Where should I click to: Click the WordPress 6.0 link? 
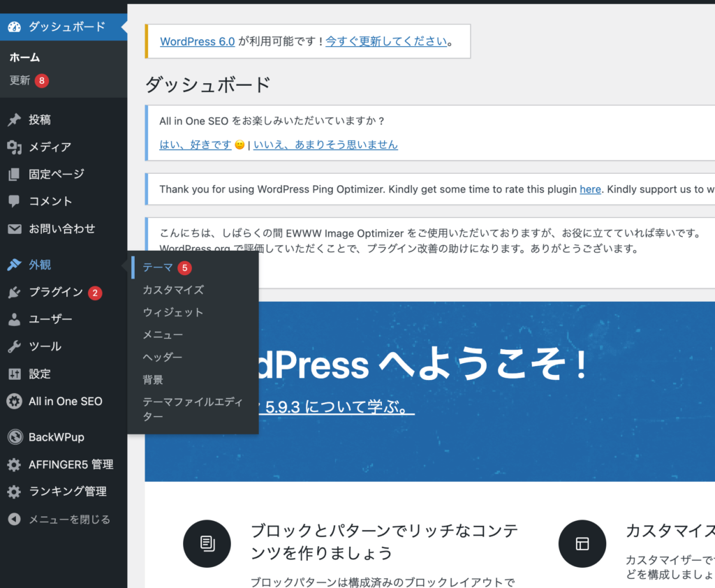198,41
